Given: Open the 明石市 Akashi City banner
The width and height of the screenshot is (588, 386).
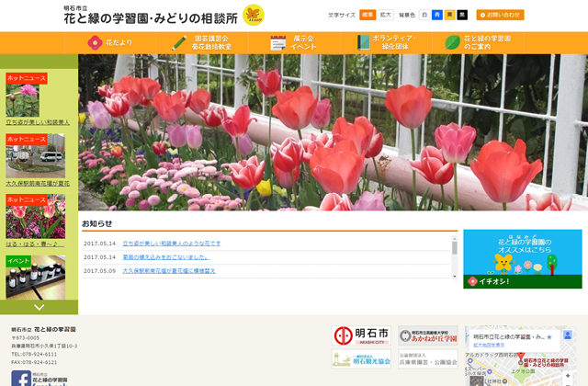Looking at the screenshot, I should click(361, 335).
